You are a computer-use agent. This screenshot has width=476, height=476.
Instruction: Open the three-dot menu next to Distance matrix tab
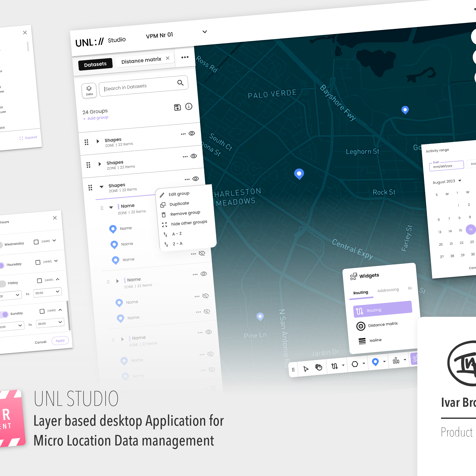[185, 57]
